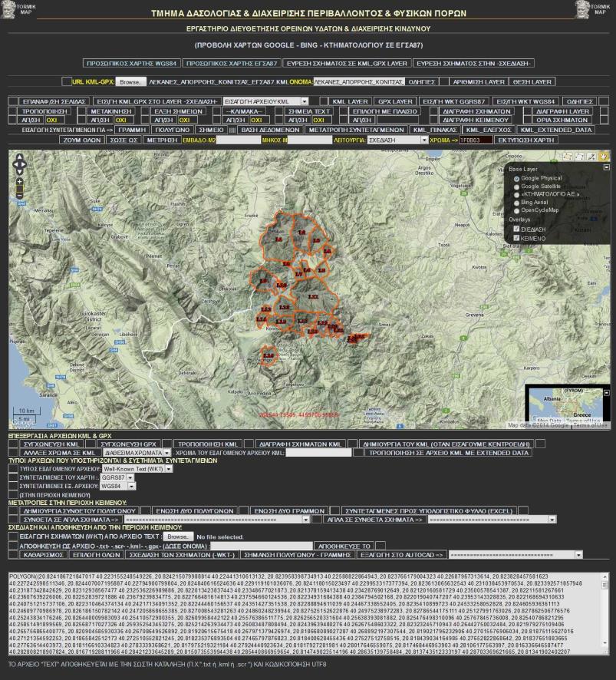616x680 pixels.
Task: Collapse the Base Layer switcher panel
Action: tap(607, 167)
